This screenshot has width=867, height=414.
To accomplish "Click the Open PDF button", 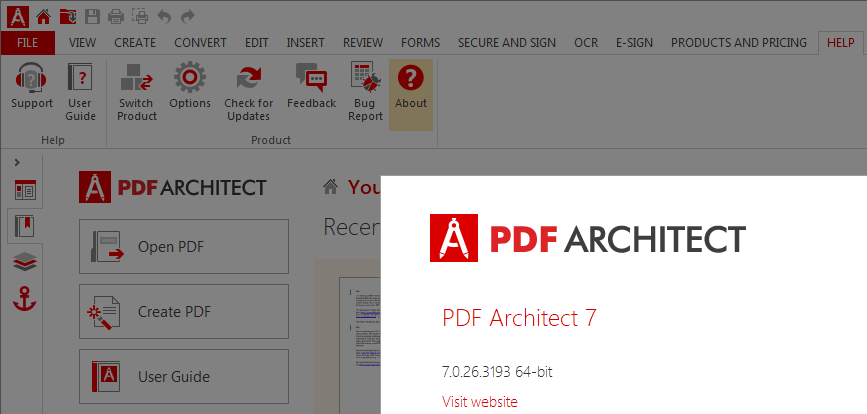I will point(184,247).
